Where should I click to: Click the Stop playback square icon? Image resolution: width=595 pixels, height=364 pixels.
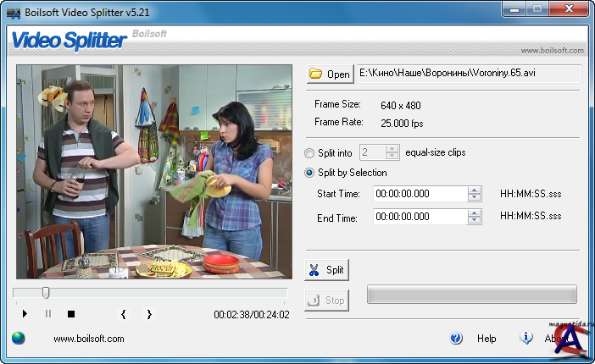point(71,314)
